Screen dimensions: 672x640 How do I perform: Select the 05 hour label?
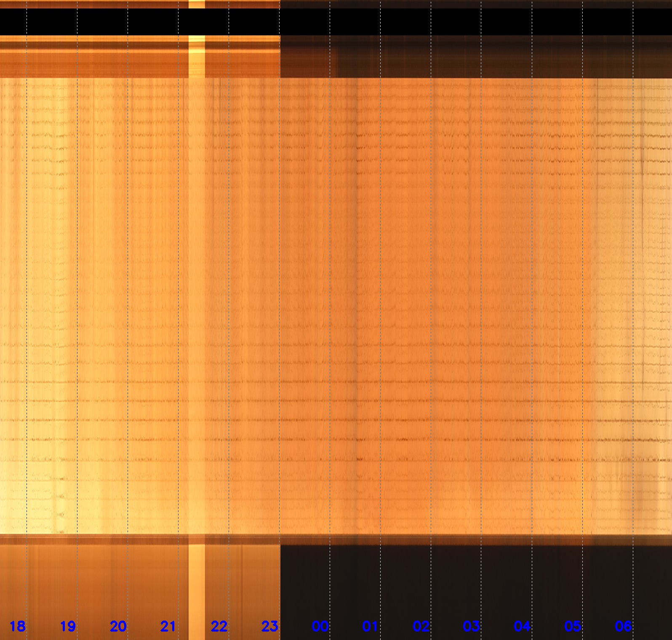[x=573, y=627]
